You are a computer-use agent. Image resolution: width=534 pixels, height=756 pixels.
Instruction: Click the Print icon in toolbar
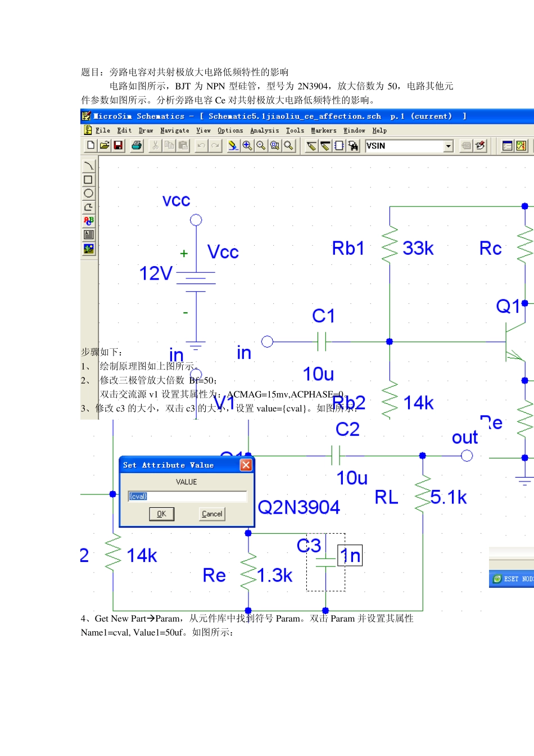point(137,146)
